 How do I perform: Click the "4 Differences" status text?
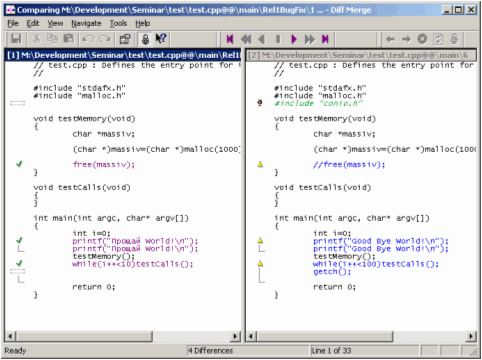tap(210, 350)
